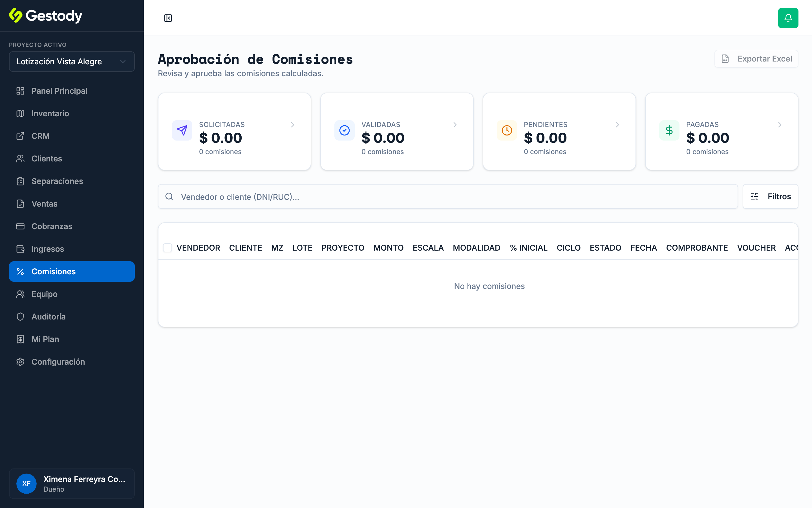The height and width of the screenshot is (508, 812).
Task: Click the Filtros sliders icon
Action: (754, 196)
